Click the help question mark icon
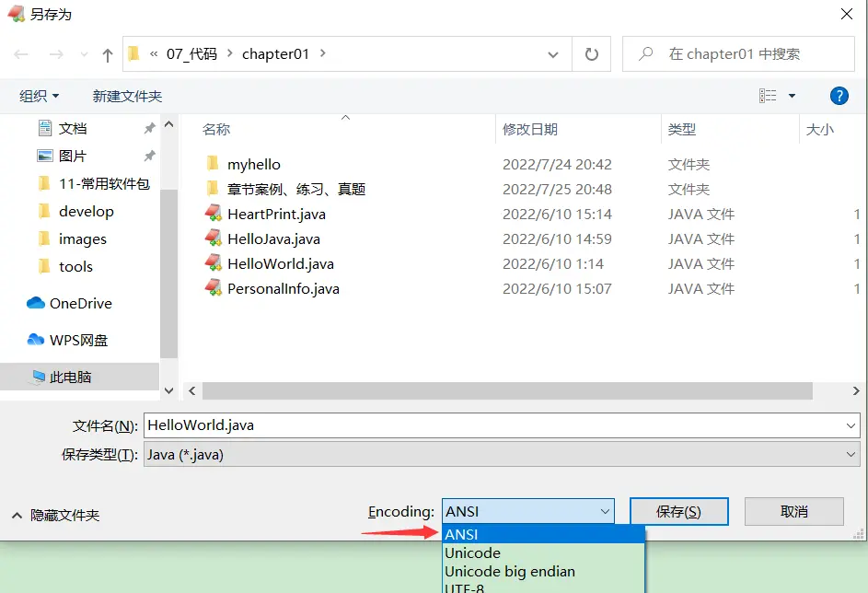 pyautogui.click(x=839, y=96)
